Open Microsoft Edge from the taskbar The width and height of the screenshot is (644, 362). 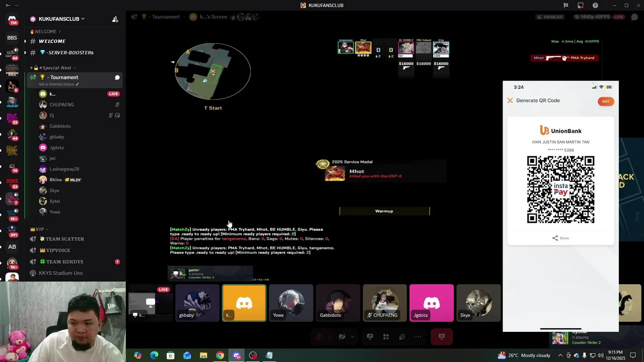pos(154,355)
